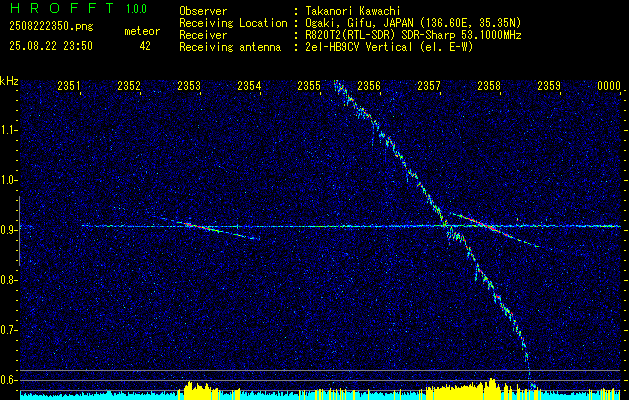Click the 1.0 kHz axis label
This screenshot has width=629, height=400.
(7, 180)
